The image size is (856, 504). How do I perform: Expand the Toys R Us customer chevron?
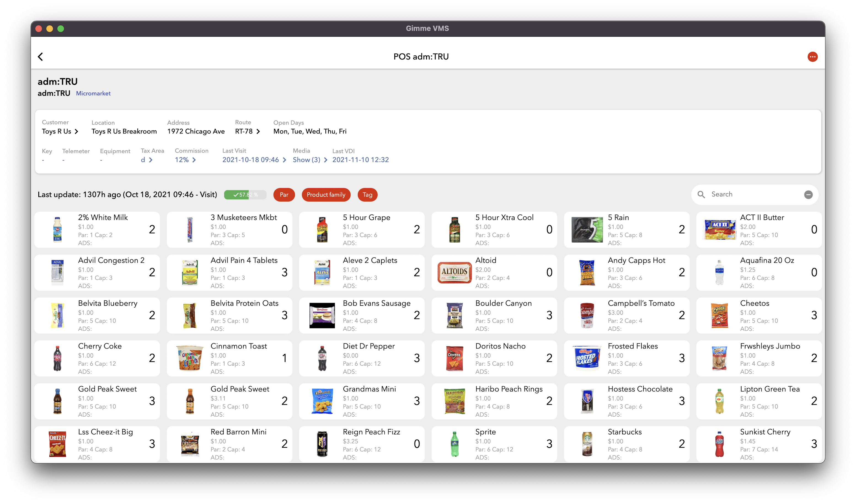click(76, 132)
